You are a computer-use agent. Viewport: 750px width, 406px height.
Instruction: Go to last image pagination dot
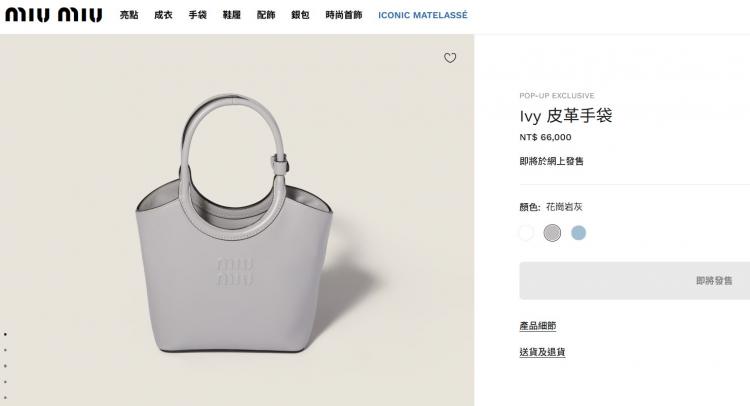[5, 397]
